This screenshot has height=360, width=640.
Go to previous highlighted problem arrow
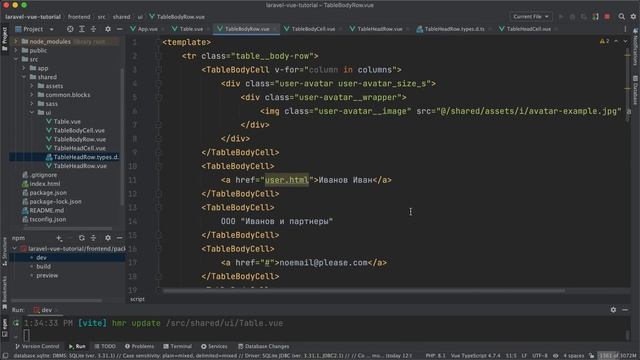[x=616, y=41]
